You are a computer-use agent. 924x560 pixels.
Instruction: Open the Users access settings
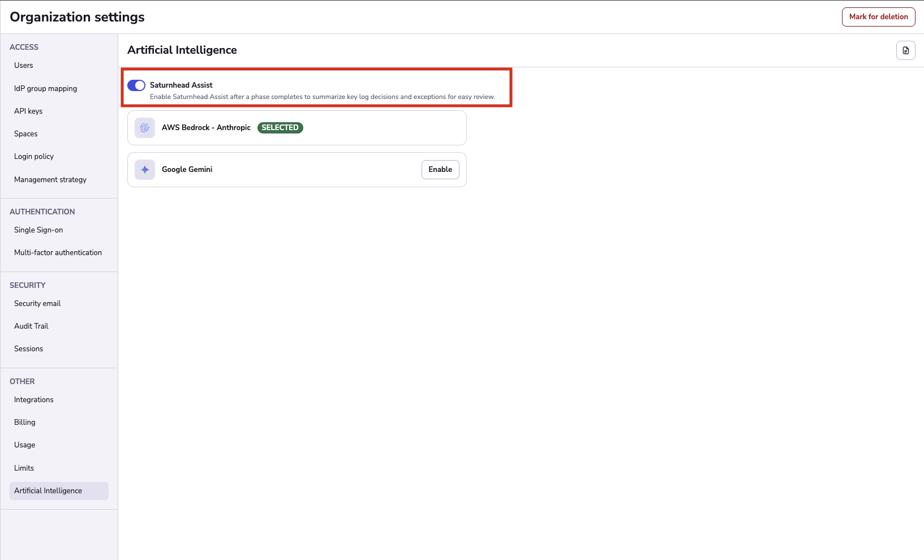(23, 65)
